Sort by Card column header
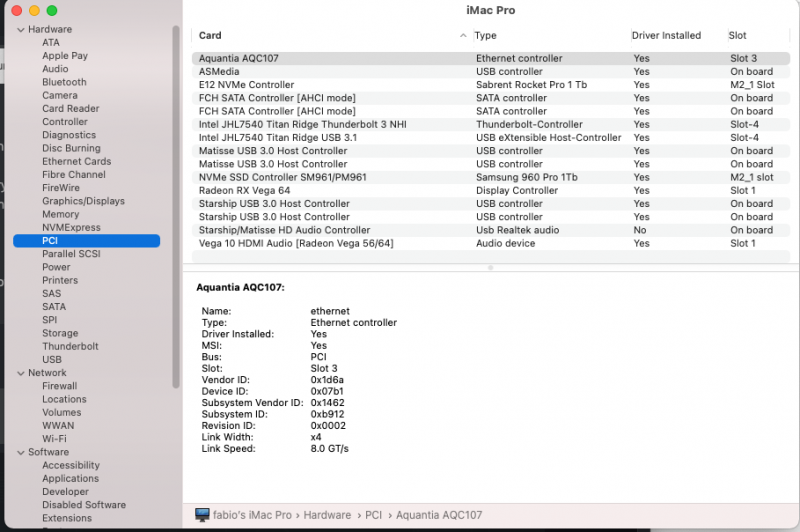The image size is (800, 532). 210,35
